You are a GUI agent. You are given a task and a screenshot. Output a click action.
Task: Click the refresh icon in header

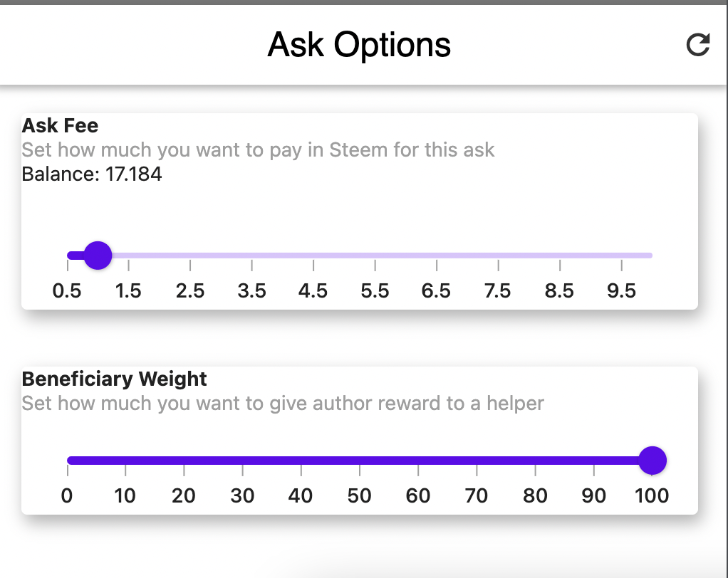coord(698,45)
